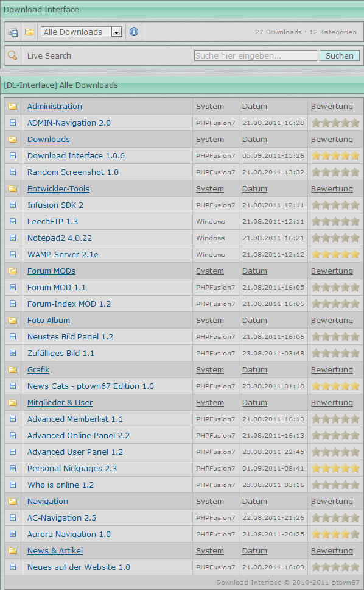Image resolution: width=364 pixels, height=590 pixels.
Task: Click disk icon for LeechFTP 1.3
Action: pyautogui.click(x=13, y=221)
